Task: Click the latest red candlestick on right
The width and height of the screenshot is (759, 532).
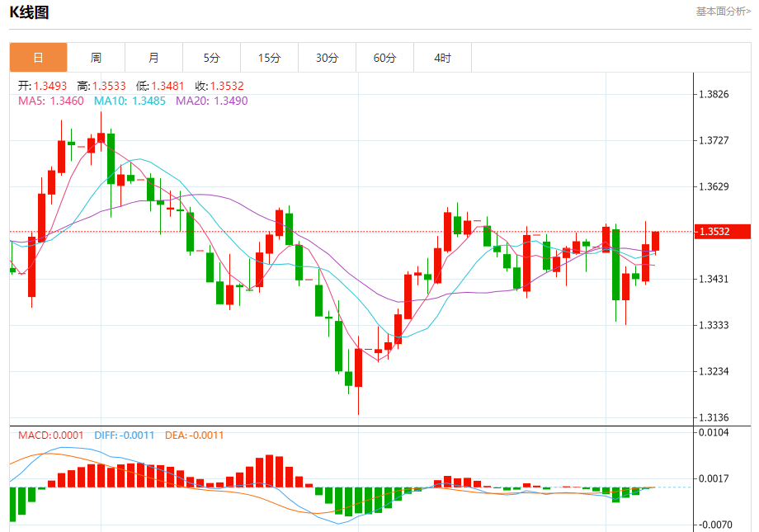Action: coord(656,241)
